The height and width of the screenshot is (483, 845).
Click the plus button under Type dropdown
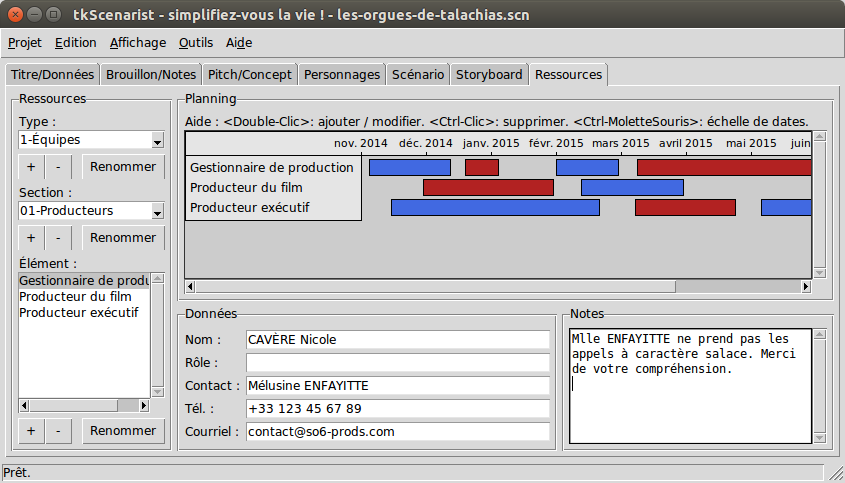(30, 166)
